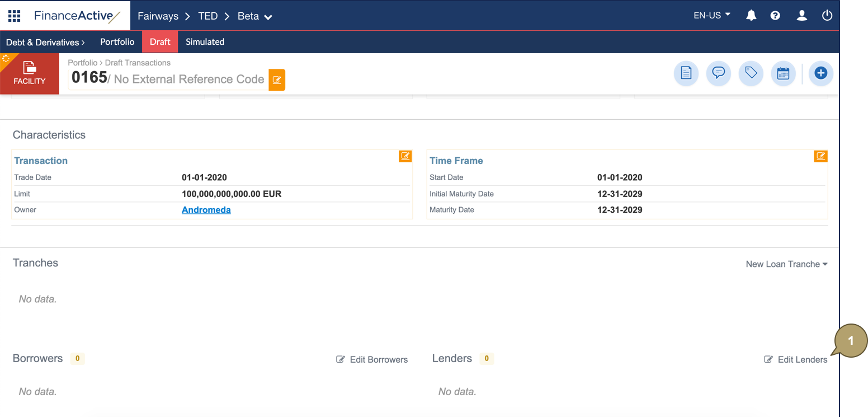868x417 pixels.
Task: Open the documents icon in header
Action: point(686,73)
